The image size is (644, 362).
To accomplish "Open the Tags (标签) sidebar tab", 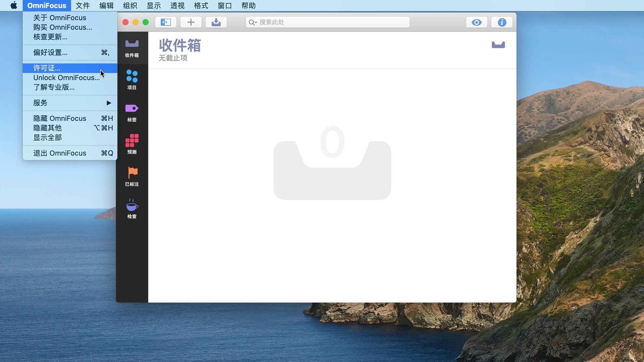I will (x=132, y=113).
